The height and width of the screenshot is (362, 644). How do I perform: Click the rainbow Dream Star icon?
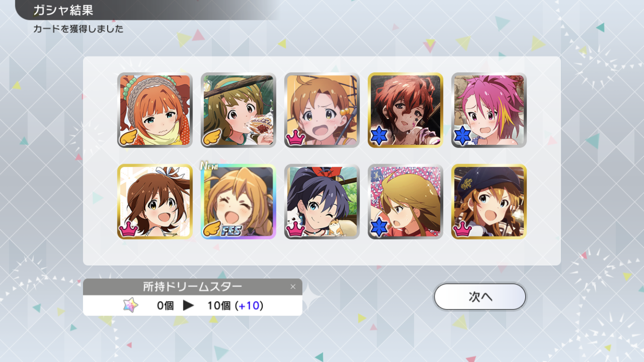pos(130,305)
